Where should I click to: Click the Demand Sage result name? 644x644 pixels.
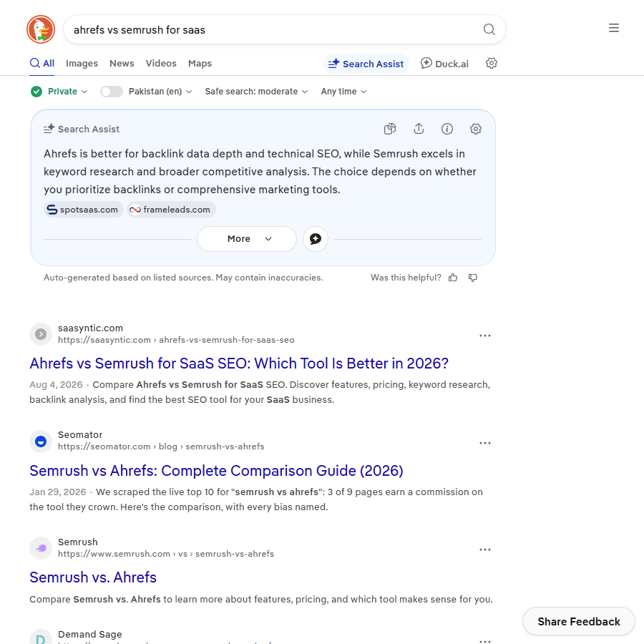pyautogui.click(x=90, y=634)
